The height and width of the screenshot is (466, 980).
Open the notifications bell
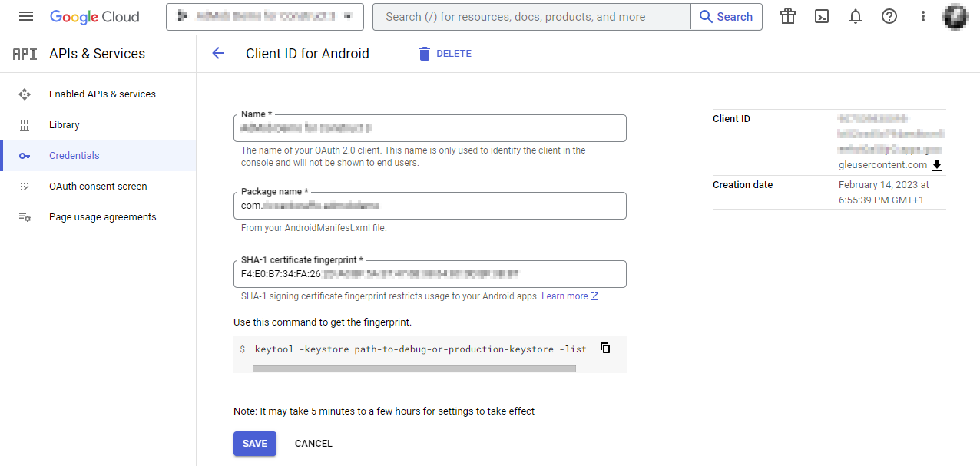click(856, 17)
